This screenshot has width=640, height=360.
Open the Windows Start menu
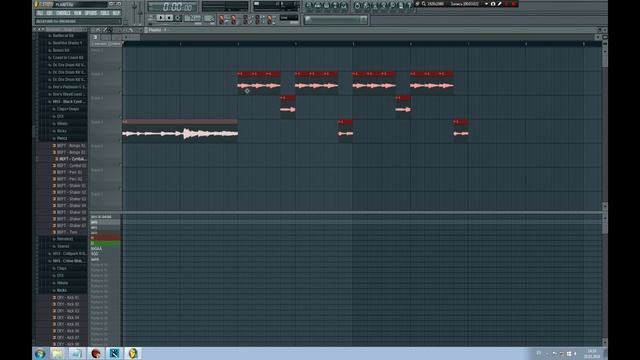coord(40,353)
